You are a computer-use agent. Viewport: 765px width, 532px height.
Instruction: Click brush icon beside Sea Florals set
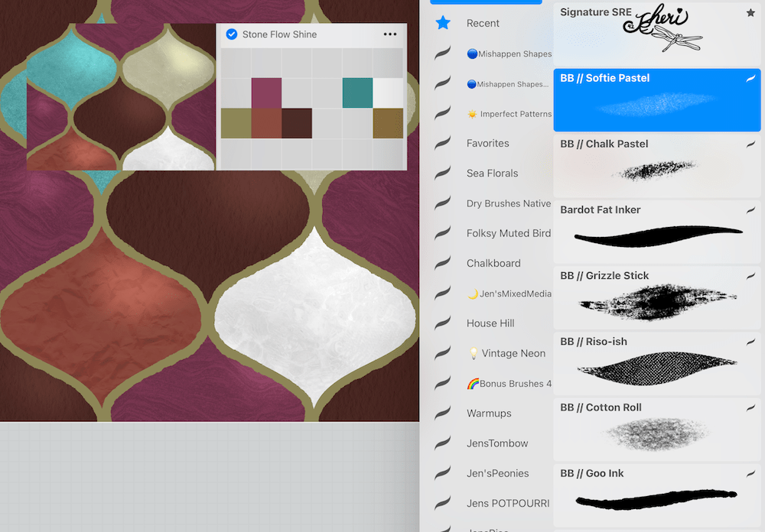pyautogui.click(x=443, y=174)
